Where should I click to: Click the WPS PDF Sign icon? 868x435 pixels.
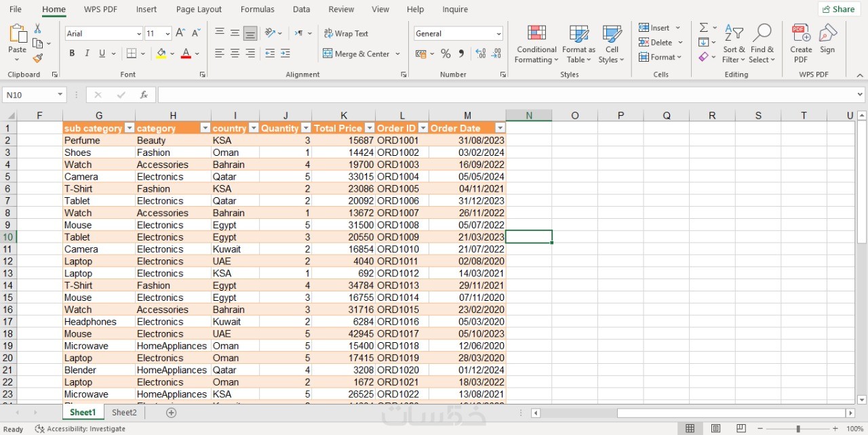click(x=827, y=39)
